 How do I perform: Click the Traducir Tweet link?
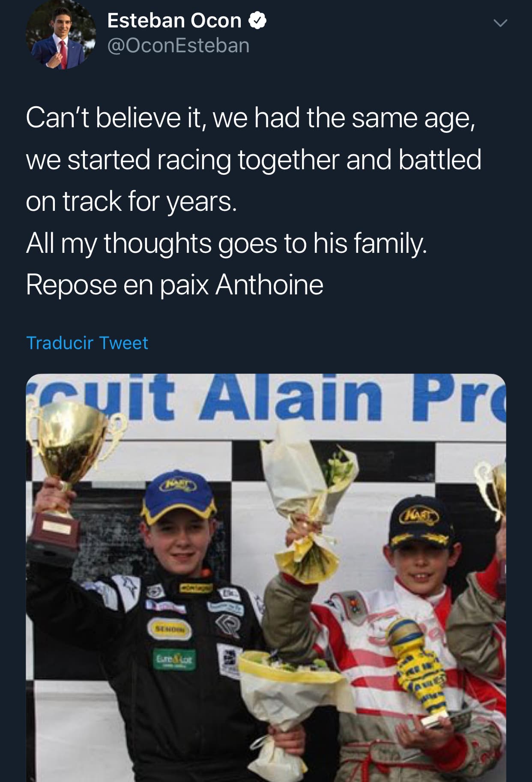[87, 343]
